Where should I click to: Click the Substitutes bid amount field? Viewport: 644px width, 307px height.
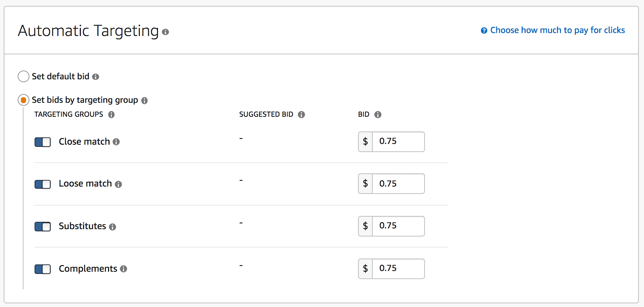(399, 226)
